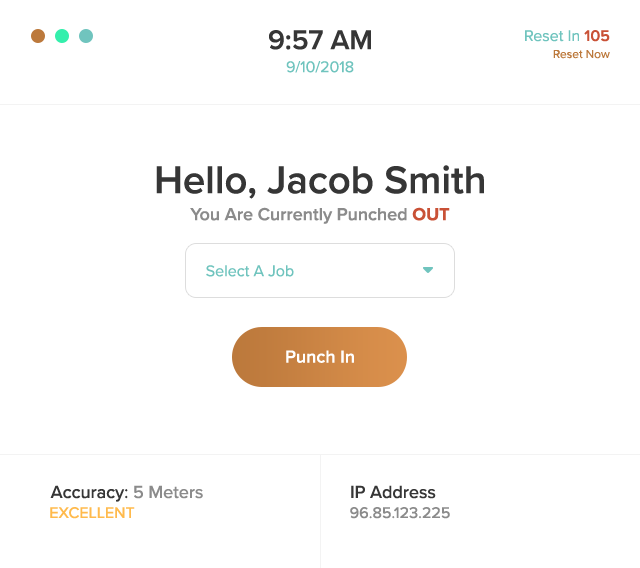This screenshot has width=640, height=568.
Task: Click the 96.85.123.225 IP value
Action: coord(400,513)
